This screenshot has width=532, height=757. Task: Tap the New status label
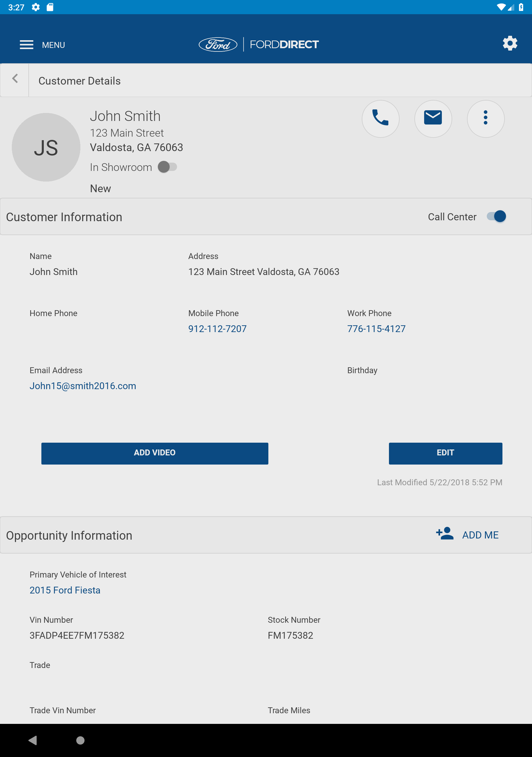coord(100,189)
